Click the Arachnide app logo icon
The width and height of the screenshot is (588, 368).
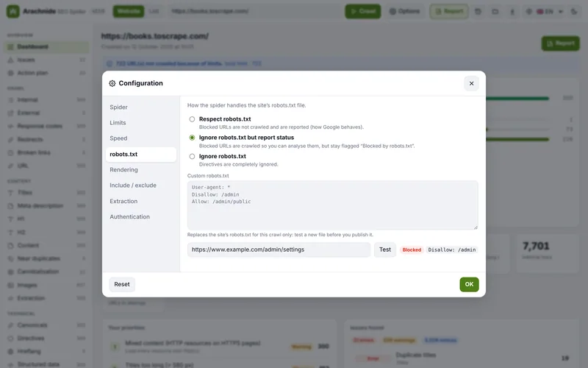pos(12,11)
